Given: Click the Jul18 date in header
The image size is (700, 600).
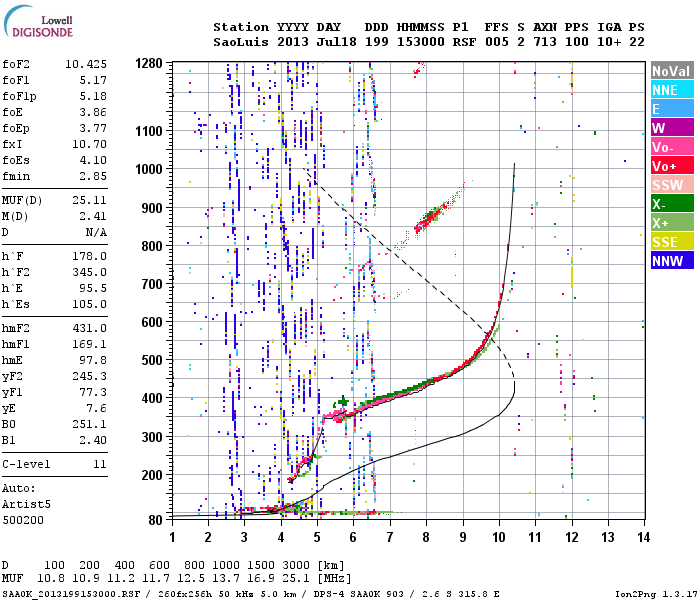Looking at the screenshot, I should point(337,42).
